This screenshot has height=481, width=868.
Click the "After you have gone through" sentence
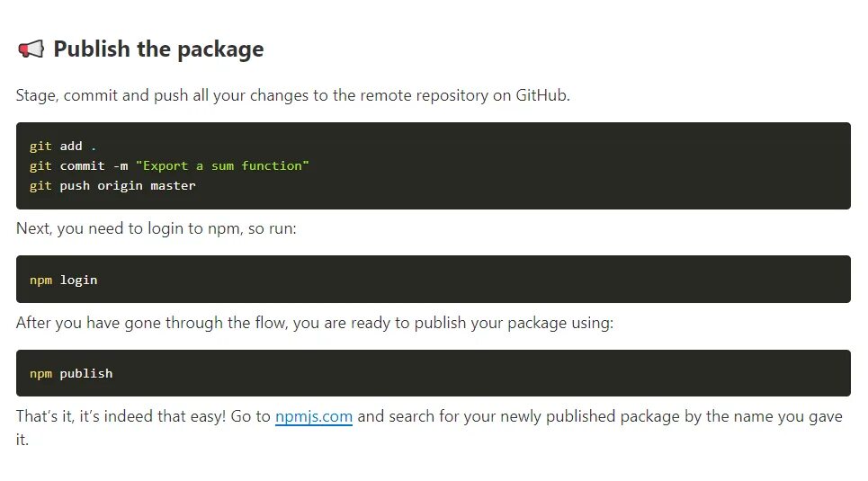coord(314,323)
